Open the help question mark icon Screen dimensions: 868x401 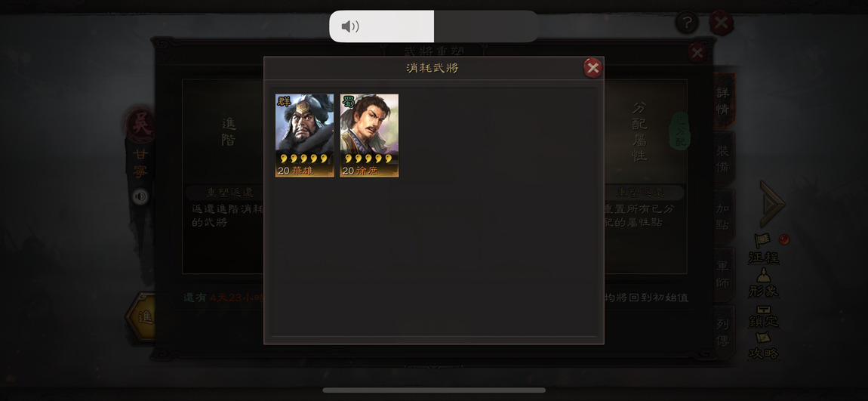[x=687, y=23]
